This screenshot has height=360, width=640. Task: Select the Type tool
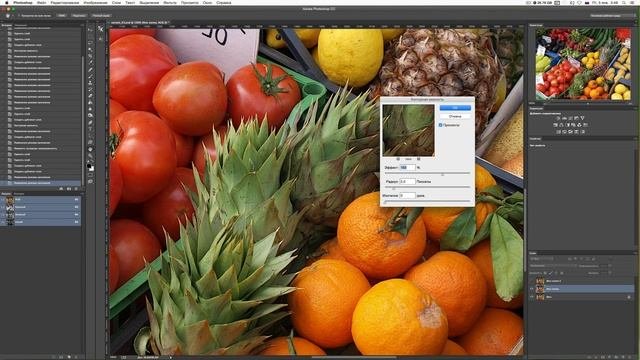pyautogui.click(x=90, y=129)
